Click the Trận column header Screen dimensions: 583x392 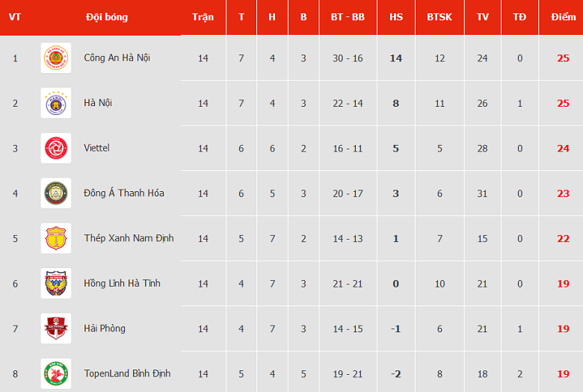pos(203,17)
